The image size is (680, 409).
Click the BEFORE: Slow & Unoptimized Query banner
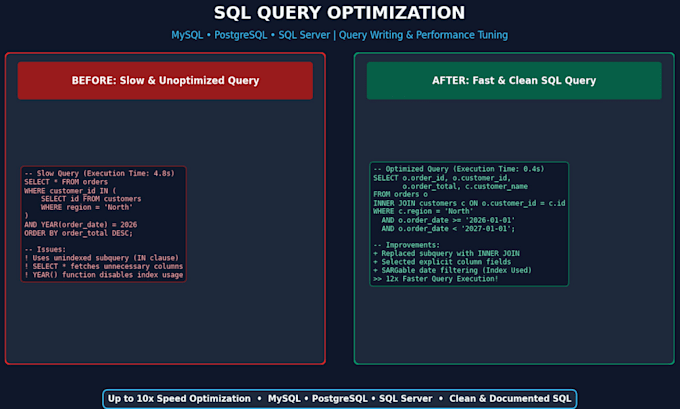(x=165, y=81)
